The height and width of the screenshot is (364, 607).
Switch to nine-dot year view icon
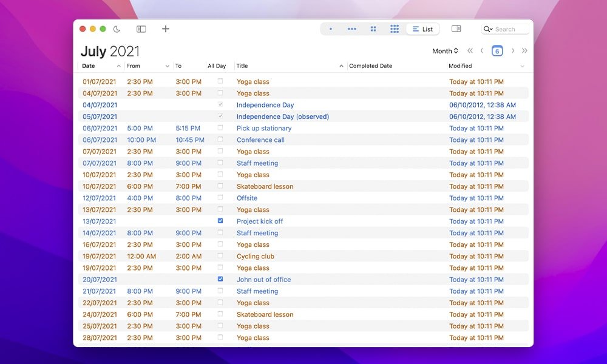395,29
